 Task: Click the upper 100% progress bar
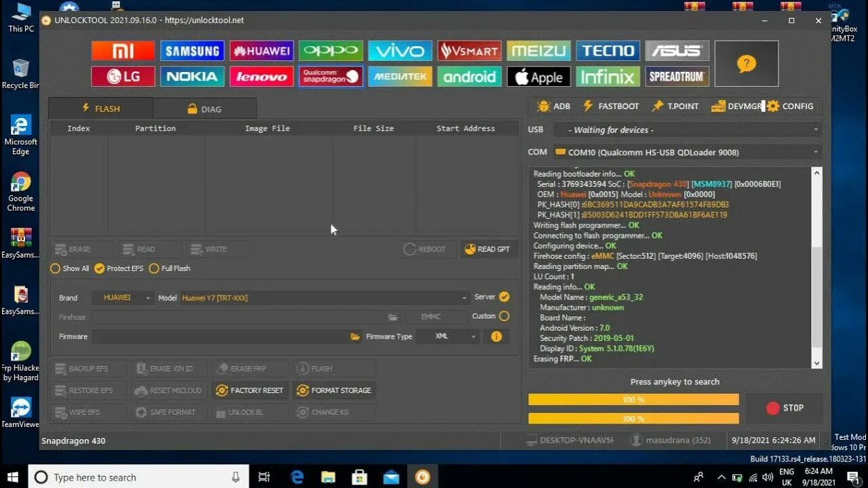point(633,400)
